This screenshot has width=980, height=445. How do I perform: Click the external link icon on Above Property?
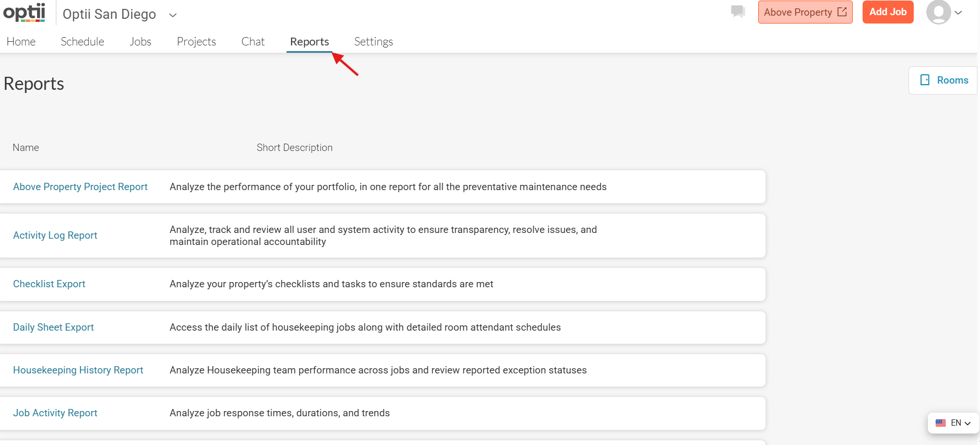coord(842,12)
